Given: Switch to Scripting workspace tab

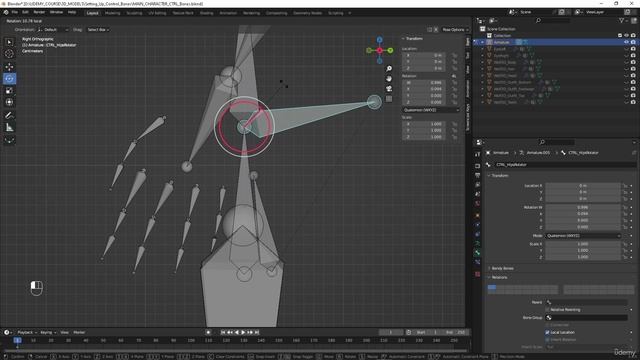Looking at the screenshot, I should pos(336,13).
